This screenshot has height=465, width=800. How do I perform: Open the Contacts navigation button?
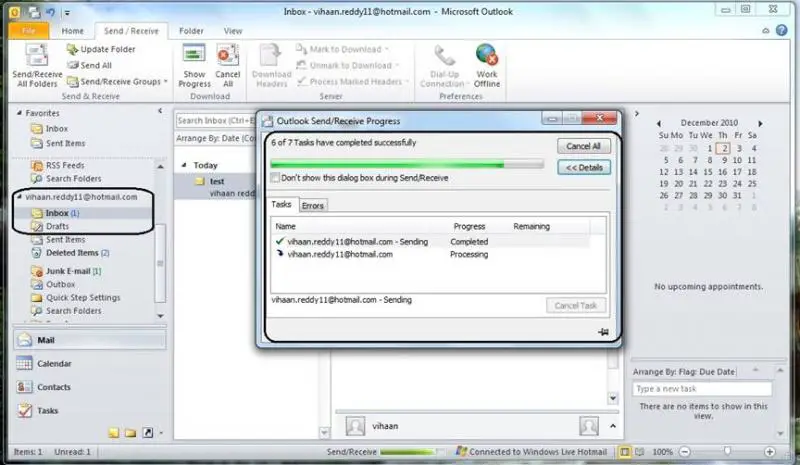(90, 387)
